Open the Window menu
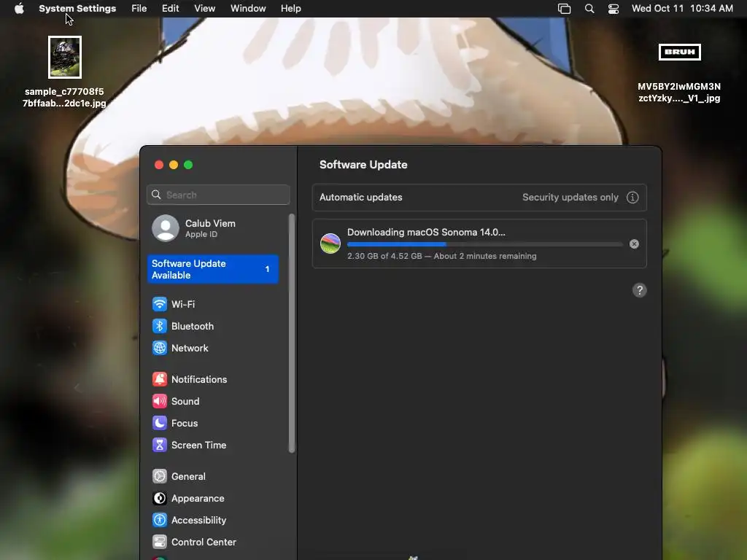Viewport: 747px width, 560px height. (x=248, y=9)
